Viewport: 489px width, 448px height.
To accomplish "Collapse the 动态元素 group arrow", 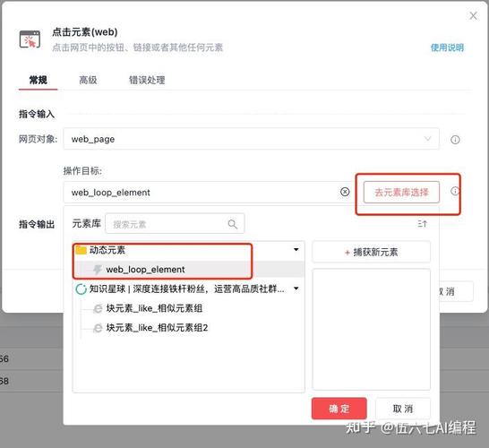I will [x=296, y=250].
